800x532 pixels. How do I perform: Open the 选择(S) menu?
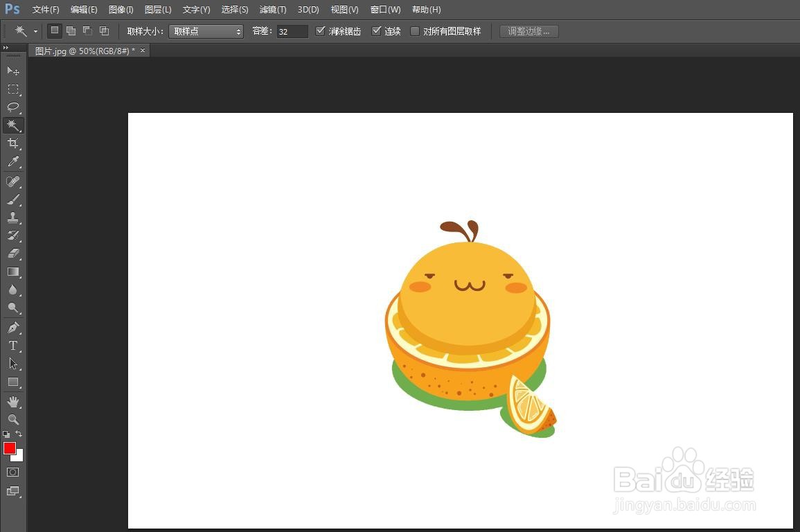[x=235, y=10]
